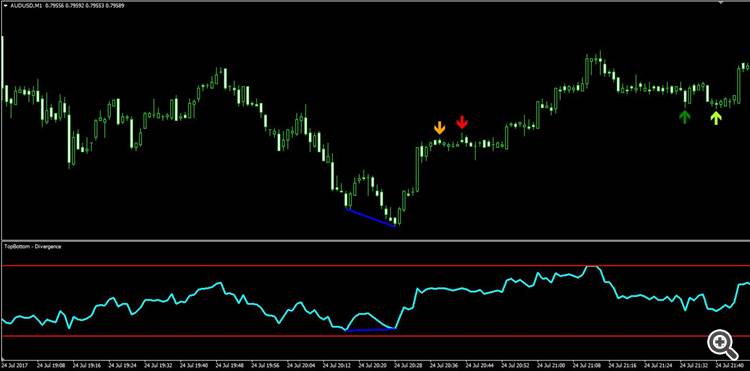Click the chart shift triangle at top right
The width and height of the screenshot is (750, 371).
tap(722, 3)
